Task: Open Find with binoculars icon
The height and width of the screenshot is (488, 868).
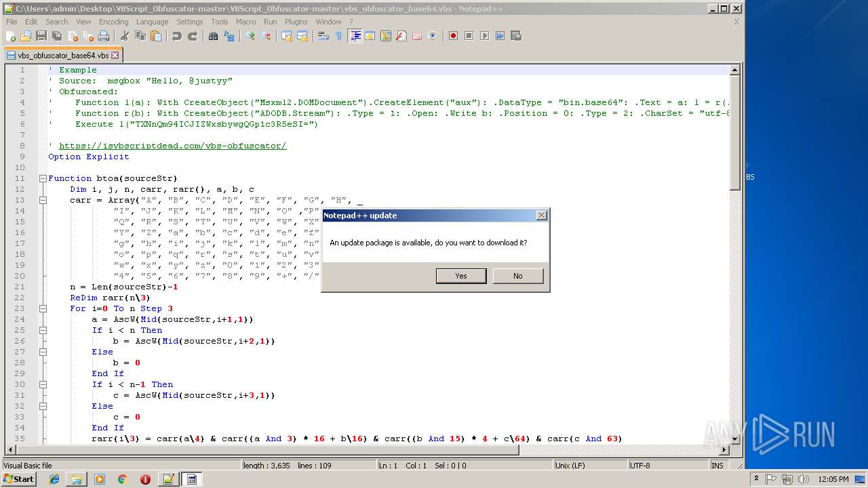Action: click(x=213, y=36)
